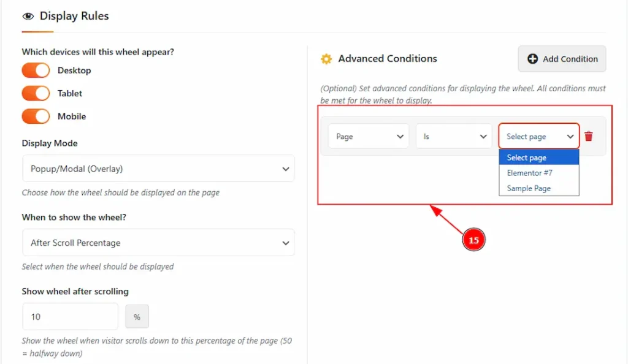The height and width of the screenshot is (364, 628).
Task: Delete condition using red trash icon
Action: click(589, 136)
